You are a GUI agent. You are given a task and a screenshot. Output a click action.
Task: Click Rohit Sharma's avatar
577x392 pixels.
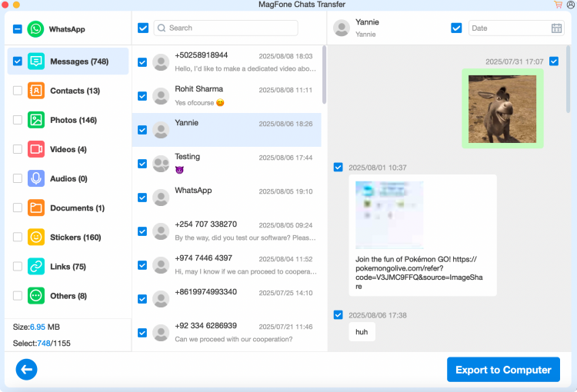point(161,96)
